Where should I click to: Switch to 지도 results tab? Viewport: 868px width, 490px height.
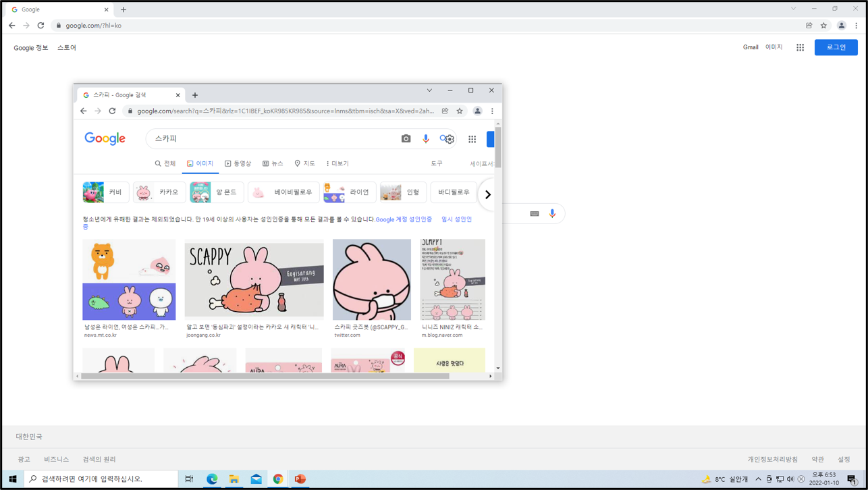coord(304,163)
